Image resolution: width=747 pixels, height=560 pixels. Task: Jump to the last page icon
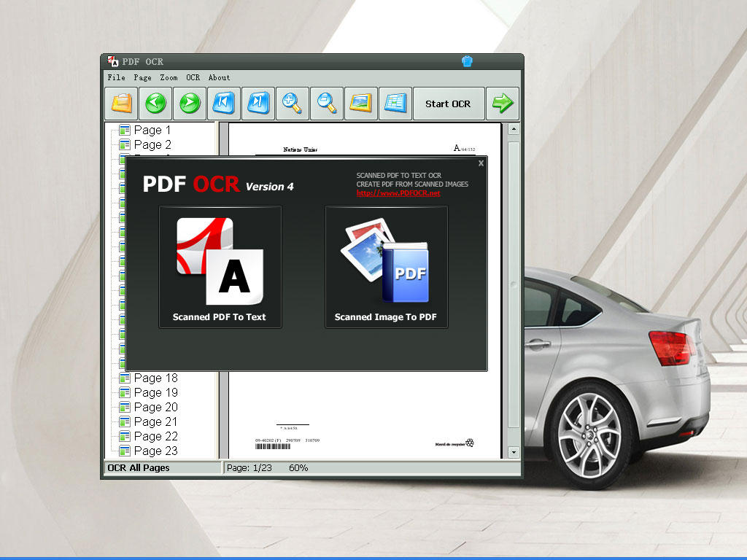pyautogui.click(x=258, y=104)
